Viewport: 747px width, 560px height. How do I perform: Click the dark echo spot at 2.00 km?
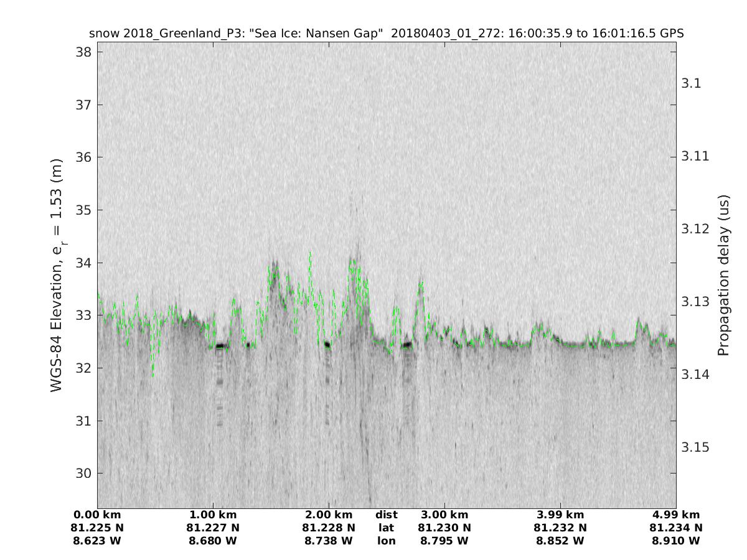click(x=327, y=344)
